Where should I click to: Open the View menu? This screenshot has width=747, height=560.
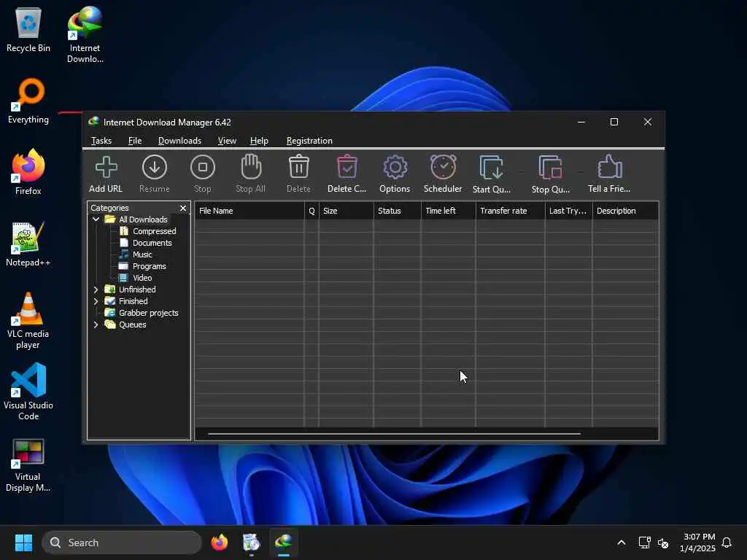227,141
